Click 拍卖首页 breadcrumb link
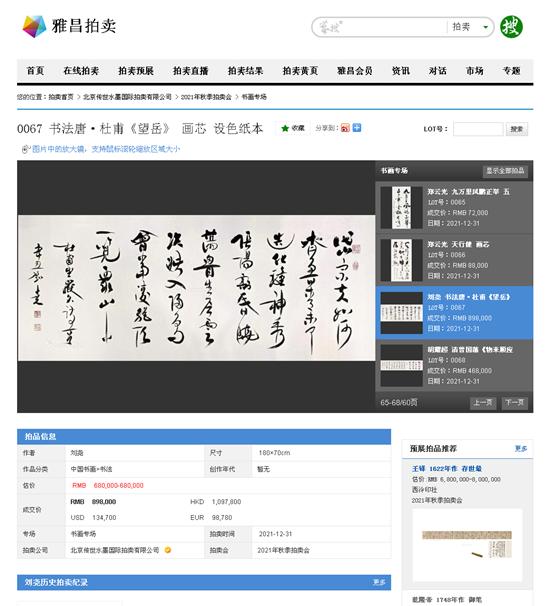550x606 pixels. [x=61, y=97]
